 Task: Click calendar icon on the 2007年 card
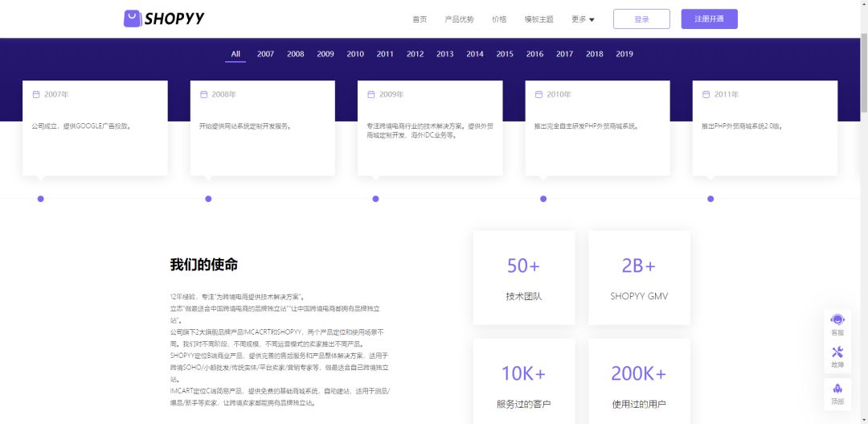pos(36,95)
